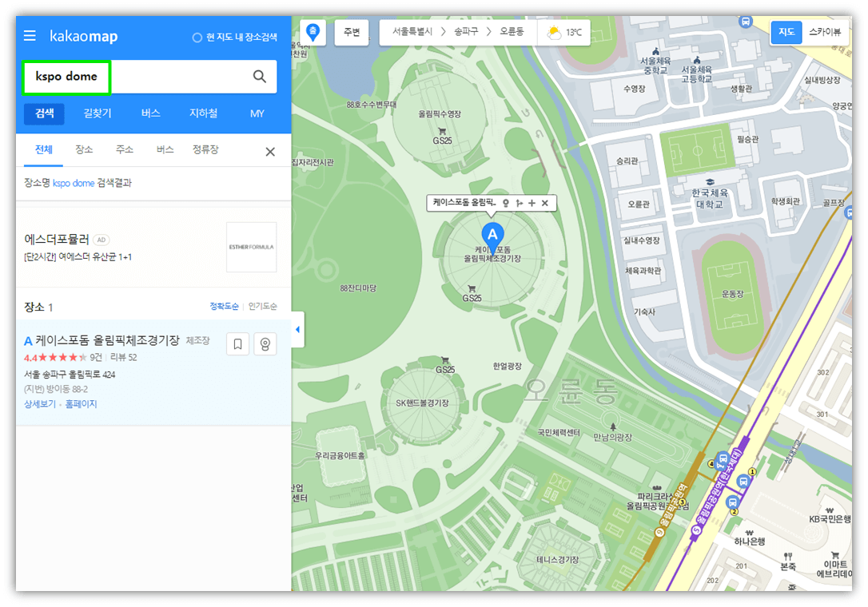The height and width of the screenshot is (607, 868).
Task: Close the search results list
Action: 270,152
